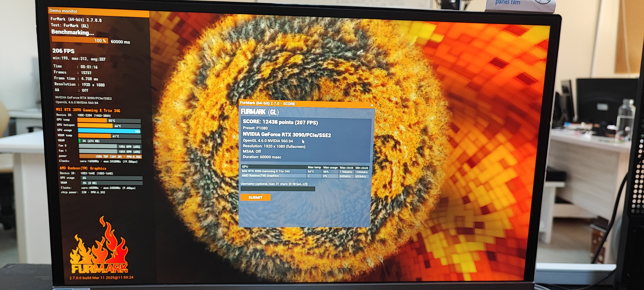Click 'Resolution: 1920 x 1080 (fullscreen)' line
This screenshot has width=644, height=290.
(x=274, y=146)
